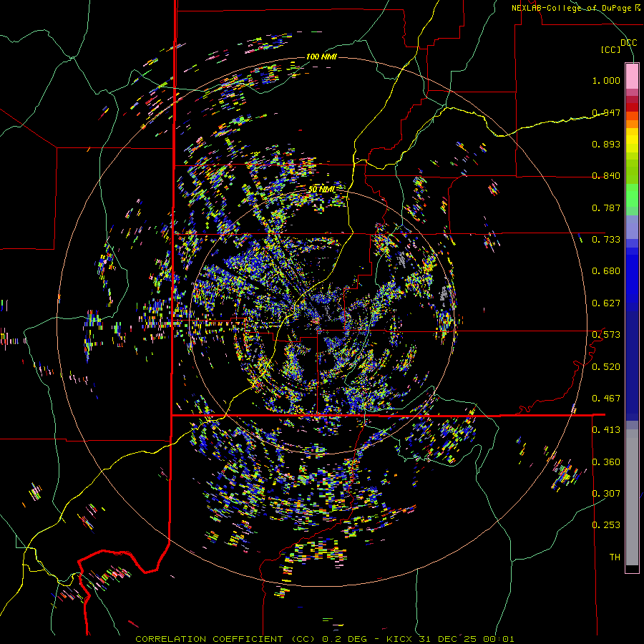644x644 pixels.
Task: Click the DCC label above the color scale
Action: [x=628, y=43]
